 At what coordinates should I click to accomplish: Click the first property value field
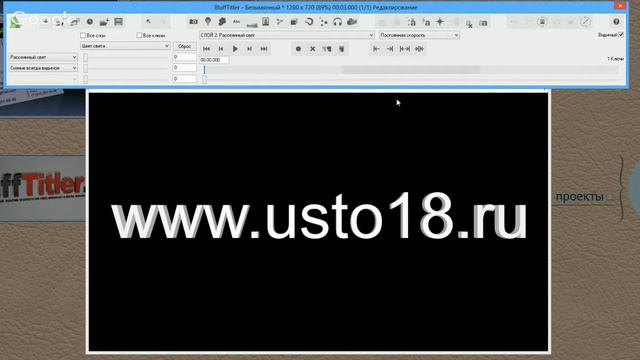[x=184, y=57]
